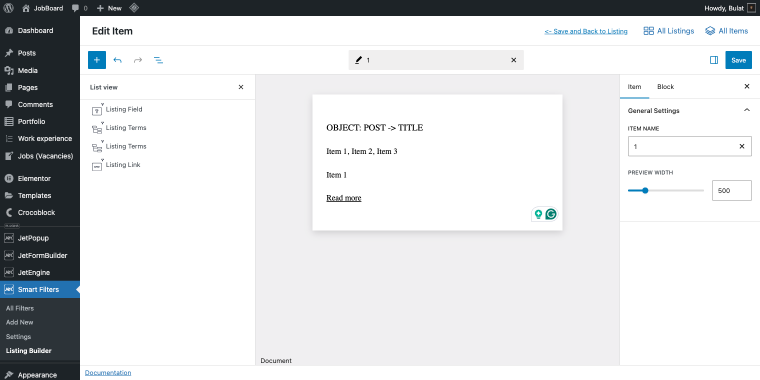The width and height of the screenshot is (760, 380).
Task: Click the Undo arrow
Action: pyautogui.click(x=117, y=60)
